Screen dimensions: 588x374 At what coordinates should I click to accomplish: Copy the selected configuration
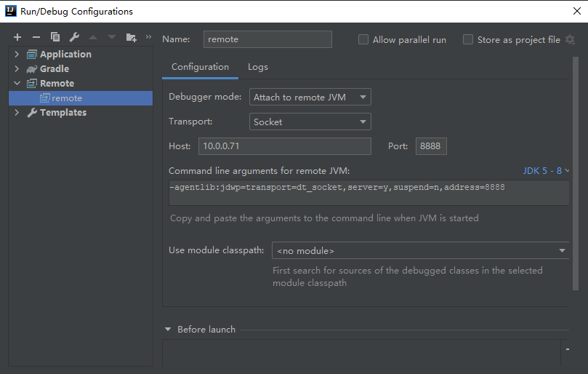coord(55,37)
